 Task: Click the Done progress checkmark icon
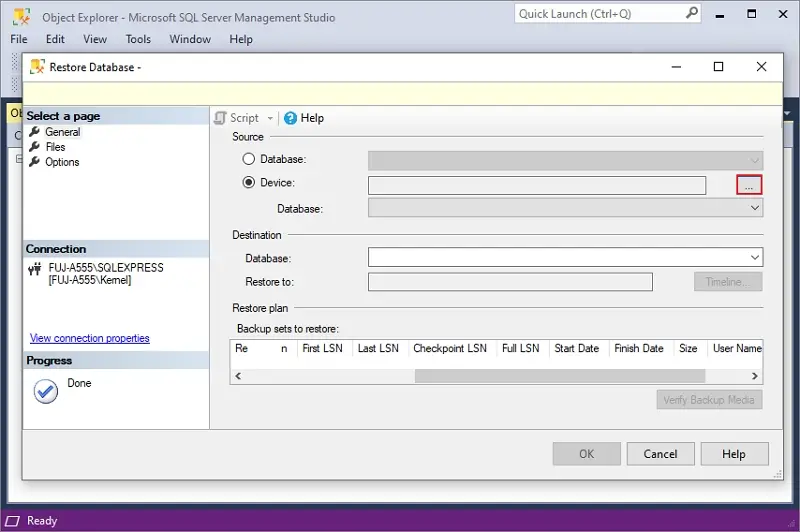point(45,391)
